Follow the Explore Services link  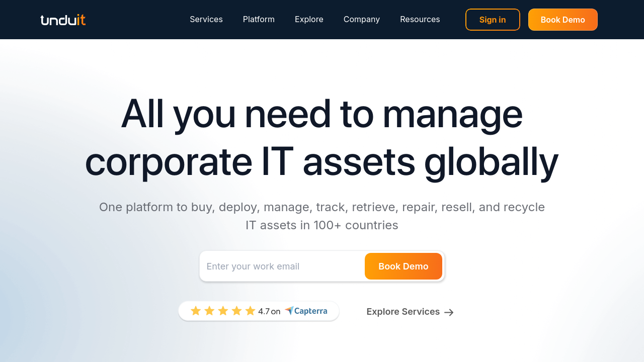coord(403,312)
